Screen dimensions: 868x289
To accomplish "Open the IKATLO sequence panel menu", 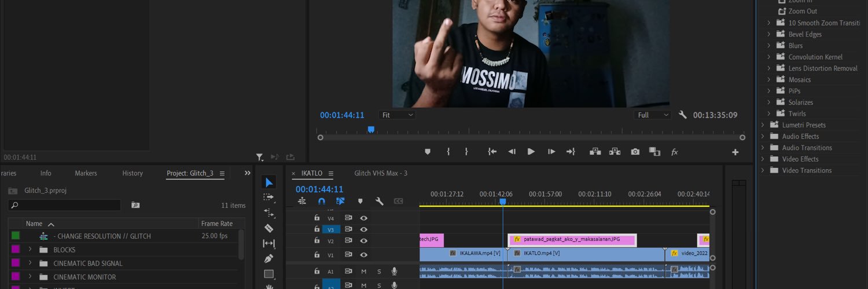I will (331, 173).
